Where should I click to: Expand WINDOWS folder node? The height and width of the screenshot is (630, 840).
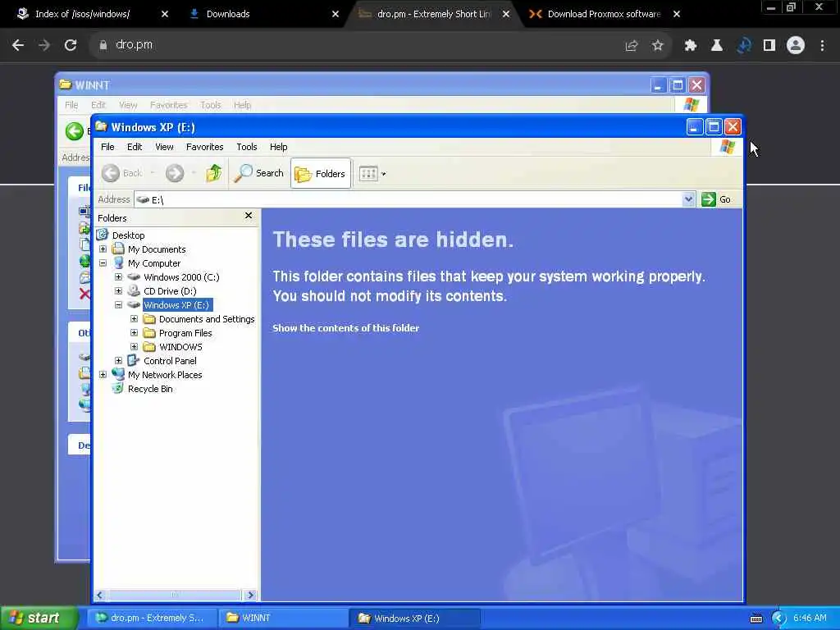tap(134, 347)
